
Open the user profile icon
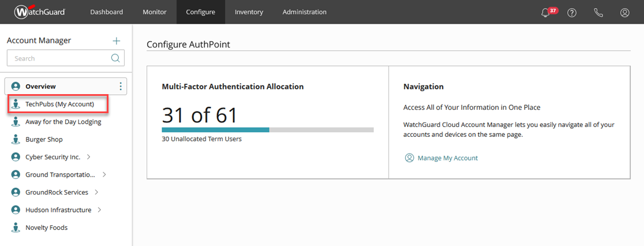tap(624, 13)
